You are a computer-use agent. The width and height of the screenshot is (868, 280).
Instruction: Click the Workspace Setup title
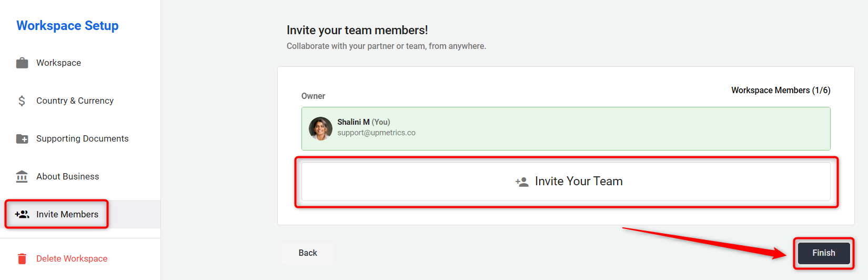tap(67, 26)
